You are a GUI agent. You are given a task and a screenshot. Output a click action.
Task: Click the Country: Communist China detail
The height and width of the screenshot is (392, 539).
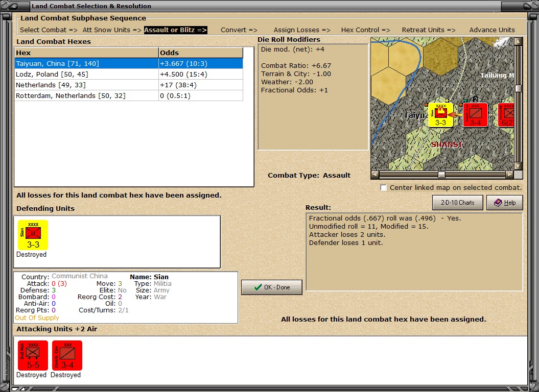tap(64, 277)
